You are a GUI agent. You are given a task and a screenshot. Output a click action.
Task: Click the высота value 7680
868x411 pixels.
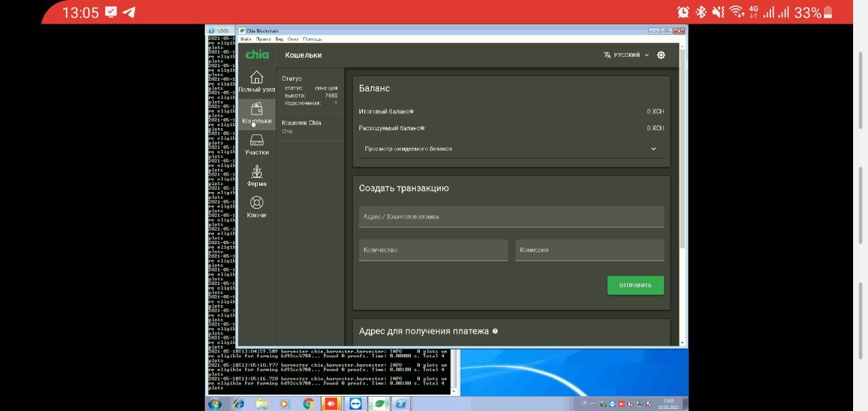[x=331, y=96]
